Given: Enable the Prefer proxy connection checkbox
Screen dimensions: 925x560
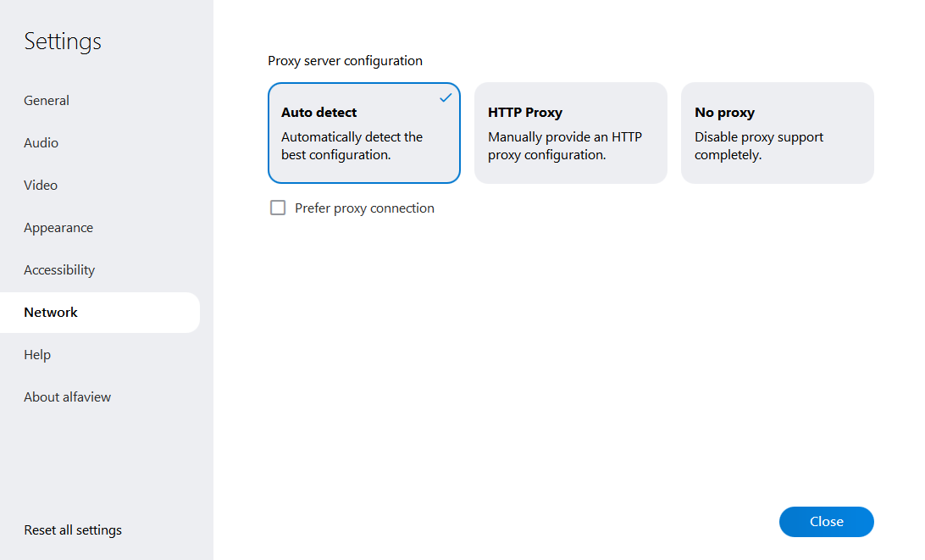Looking at the screenshot, I should 278,208.
